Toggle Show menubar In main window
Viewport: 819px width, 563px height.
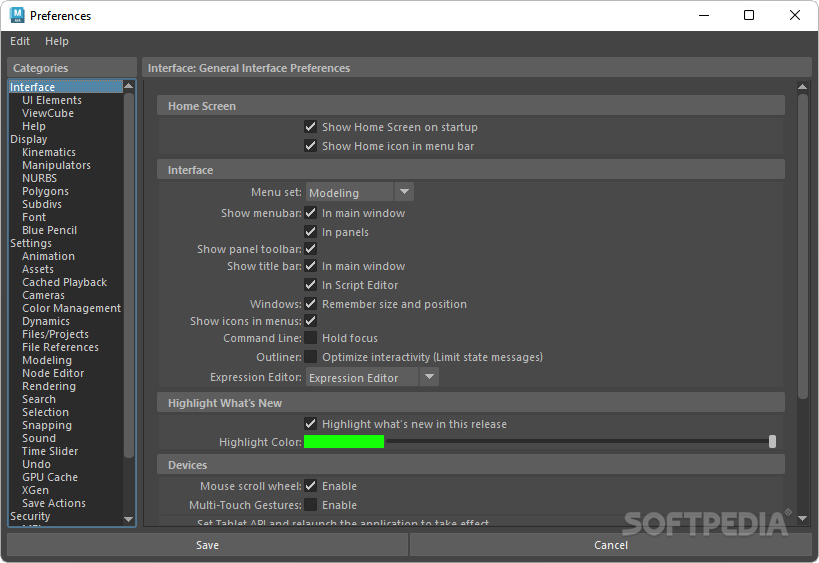pos(310,213)
